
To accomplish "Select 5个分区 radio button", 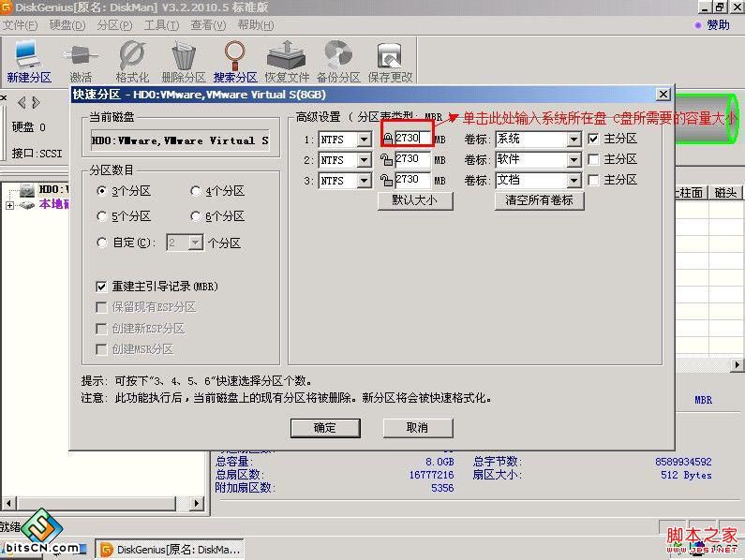I will pos(101,216).
